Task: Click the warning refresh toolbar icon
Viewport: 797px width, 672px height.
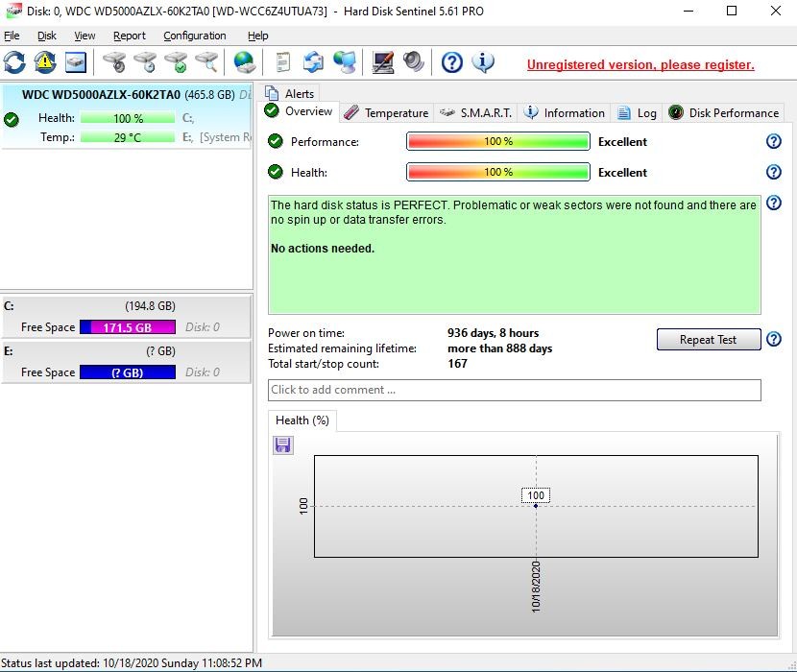Action: pyautogui.click(x=45, y=62)
